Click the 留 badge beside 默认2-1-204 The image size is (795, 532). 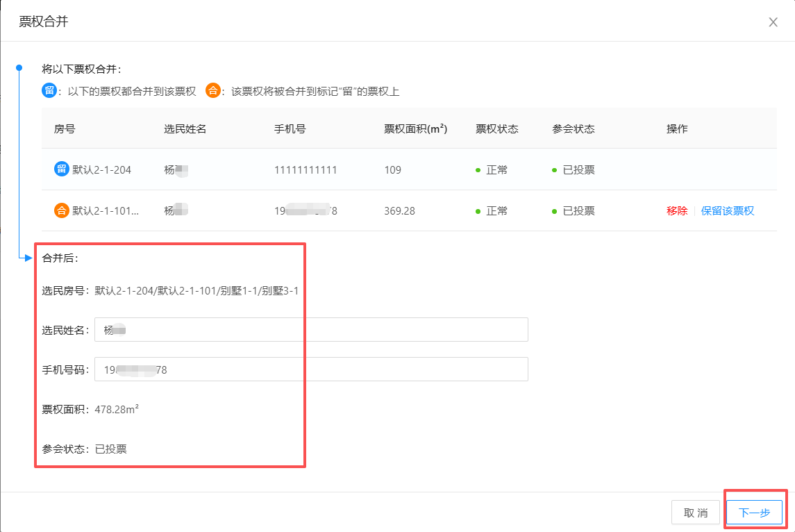point(62,169)
